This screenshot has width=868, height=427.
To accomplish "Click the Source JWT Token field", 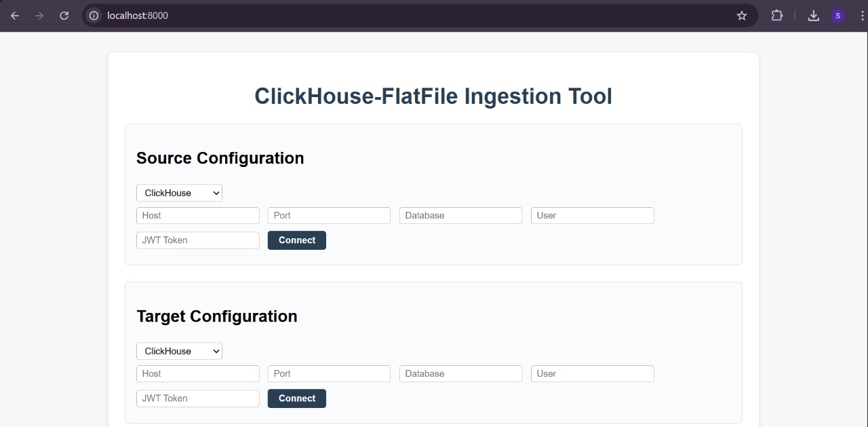I will point(198,240).
